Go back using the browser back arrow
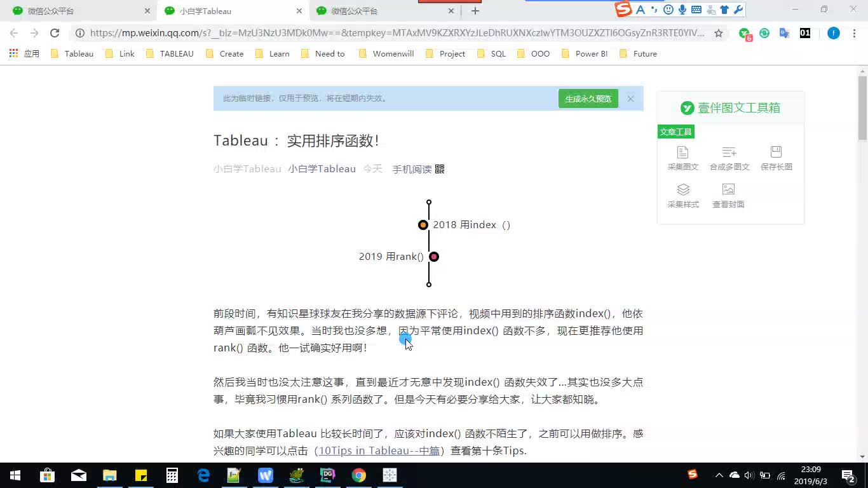The image size is (868, 488). click(x=14, y=33)
